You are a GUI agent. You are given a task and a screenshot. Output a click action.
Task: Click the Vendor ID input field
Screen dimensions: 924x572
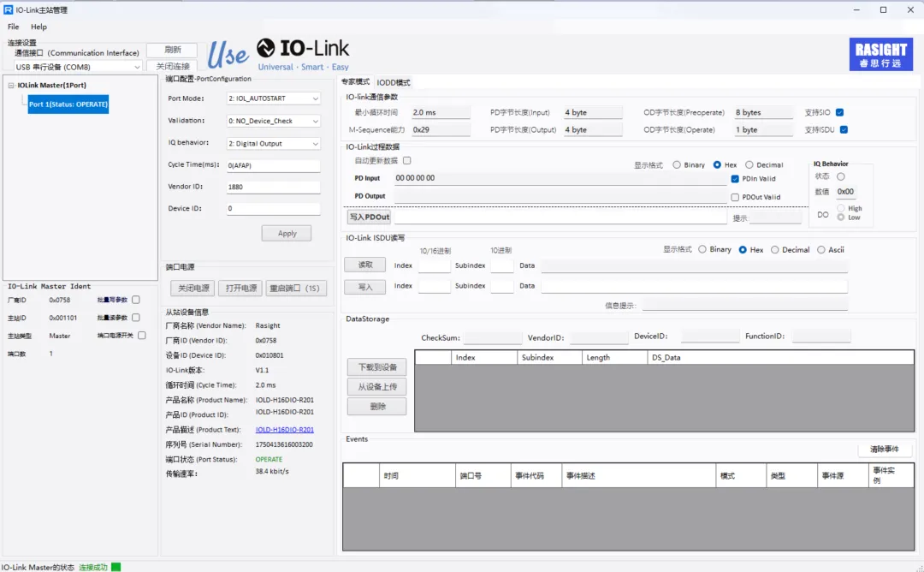(x=273, y=187)
